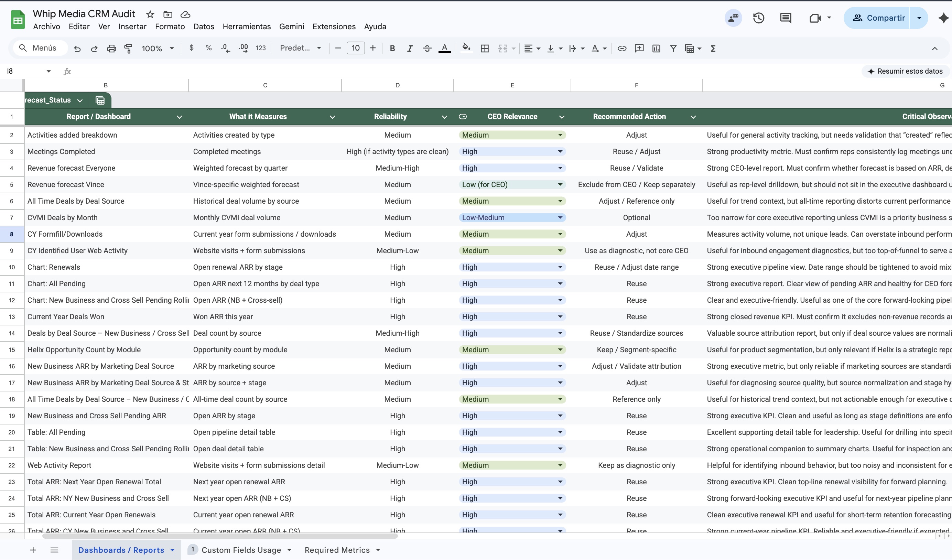Star the Whip Media CRM Audit document
Viewport: 952px width, 560px height.
pos(150,14)
